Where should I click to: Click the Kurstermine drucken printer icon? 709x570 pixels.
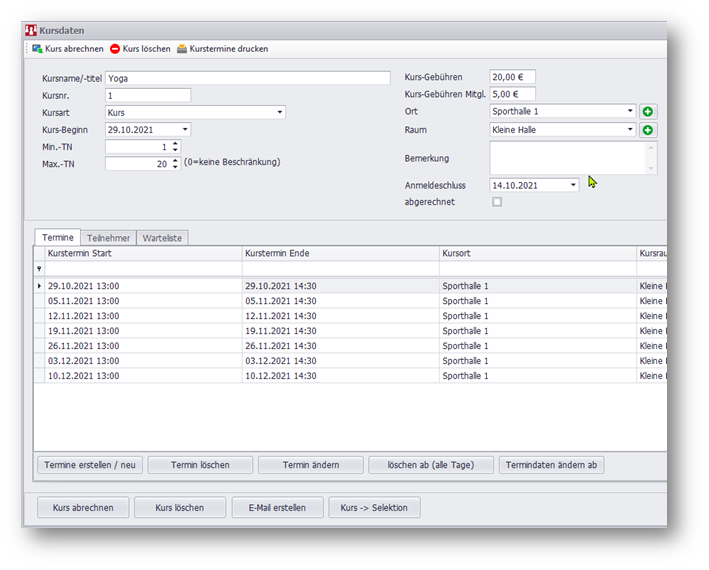pyautogui.click(x=181, y=48)
